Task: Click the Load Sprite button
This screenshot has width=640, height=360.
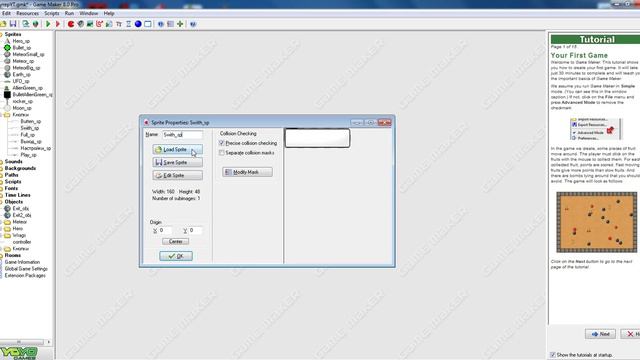Action: 178,150
